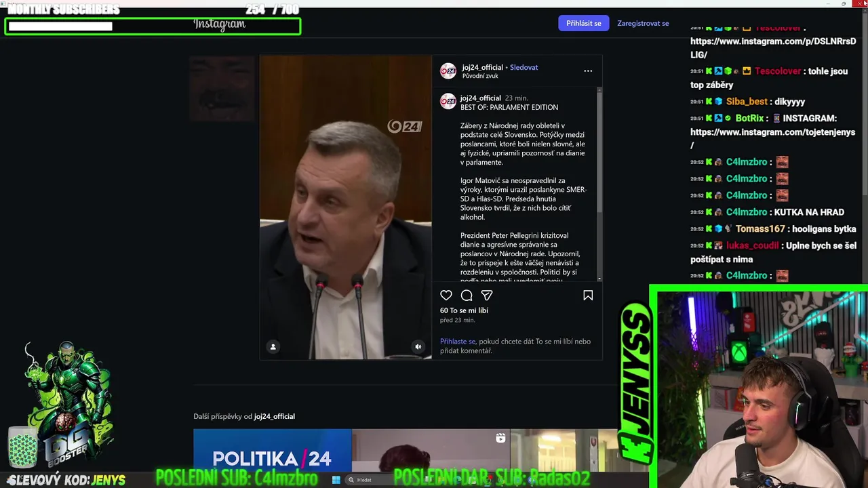
Task: Open joj24_official link in Další příspěvky heading
Action: tap(275, 416)
